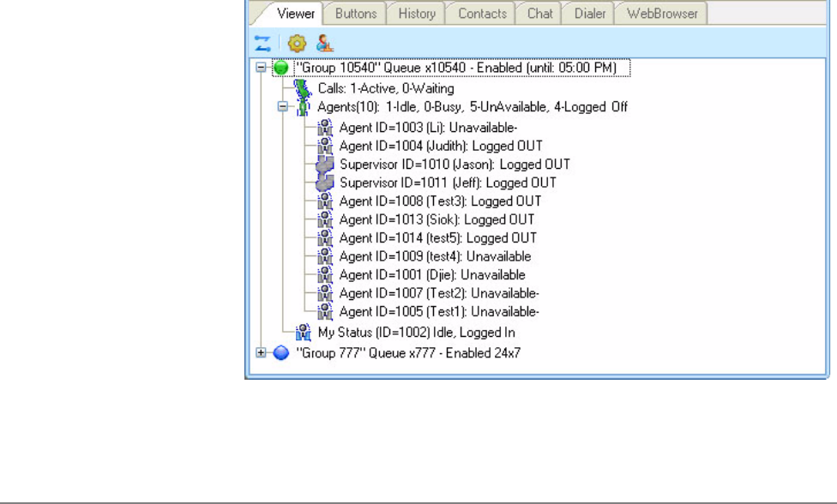Switch to the Viewer tab
This screenshot has width=837, height=504.
pos(295,14)
